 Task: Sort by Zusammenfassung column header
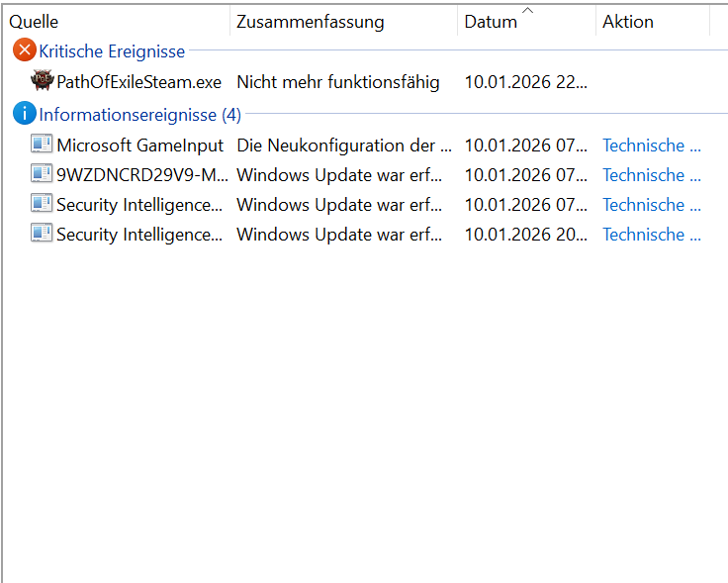pos(310,22)
